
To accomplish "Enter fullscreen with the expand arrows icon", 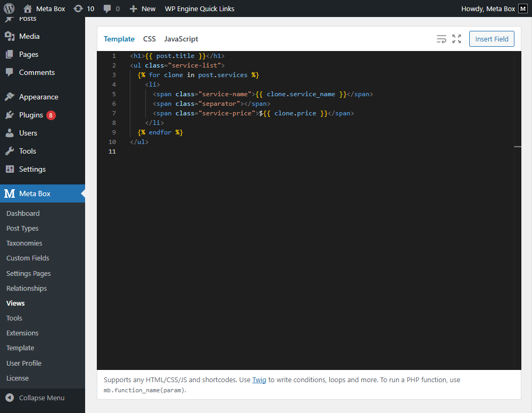I will coord(456,39).
